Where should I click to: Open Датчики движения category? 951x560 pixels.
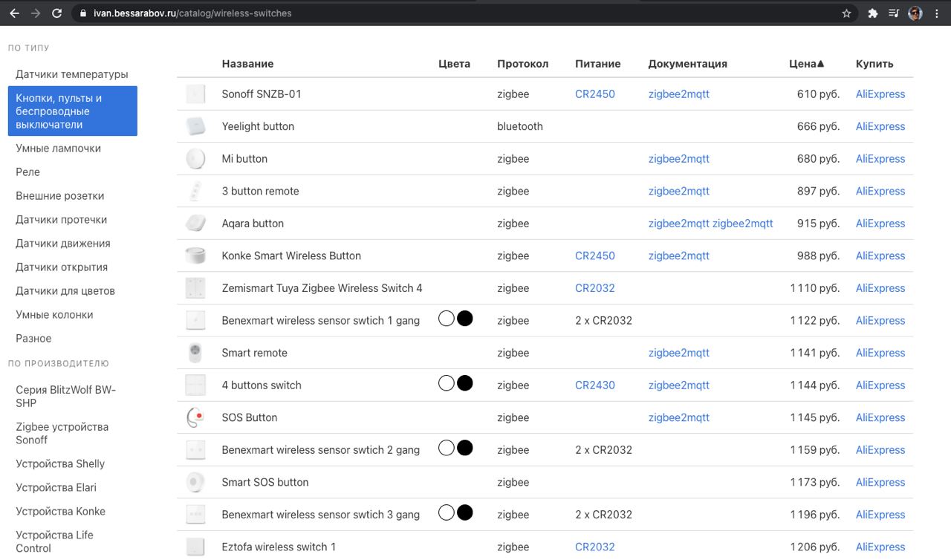pyautogui.click(x=63, y=244)
